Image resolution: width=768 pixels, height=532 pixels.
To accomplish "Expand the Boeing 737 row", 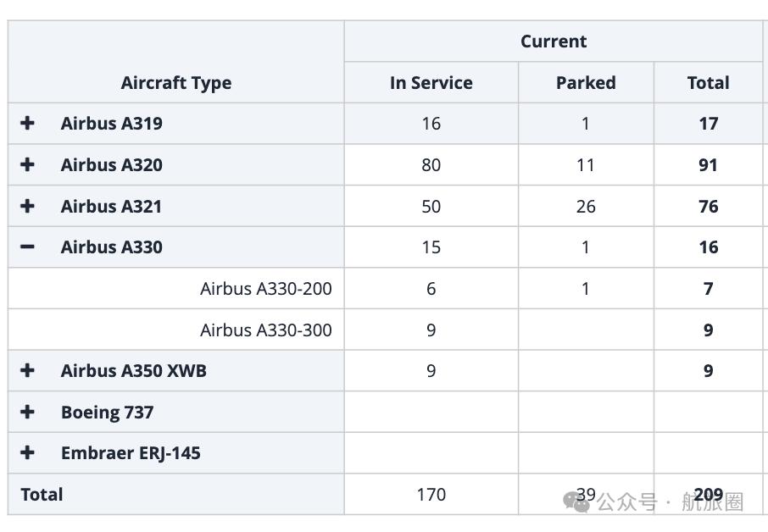I will pos(27,412).
